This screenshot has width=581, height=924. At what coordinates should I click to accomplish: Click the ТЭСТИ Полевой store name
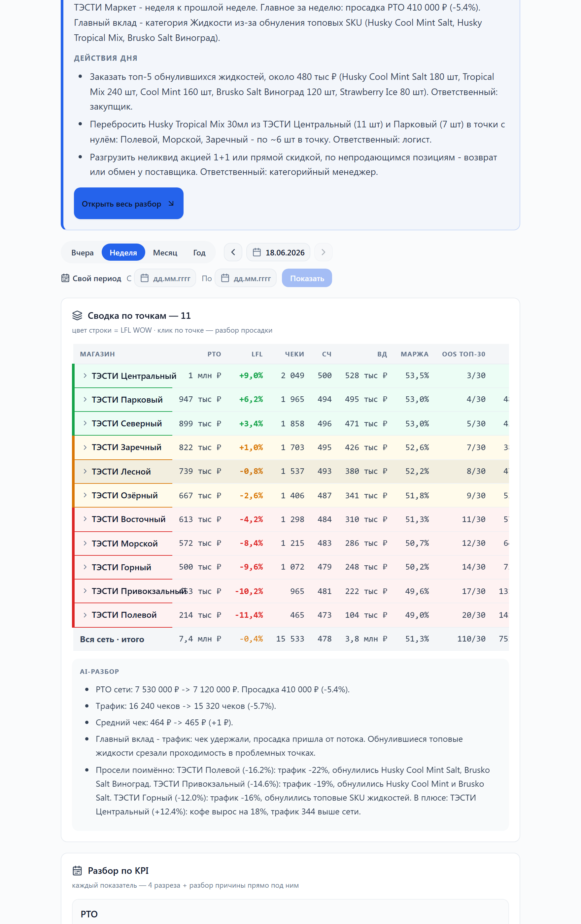point(124,615)
